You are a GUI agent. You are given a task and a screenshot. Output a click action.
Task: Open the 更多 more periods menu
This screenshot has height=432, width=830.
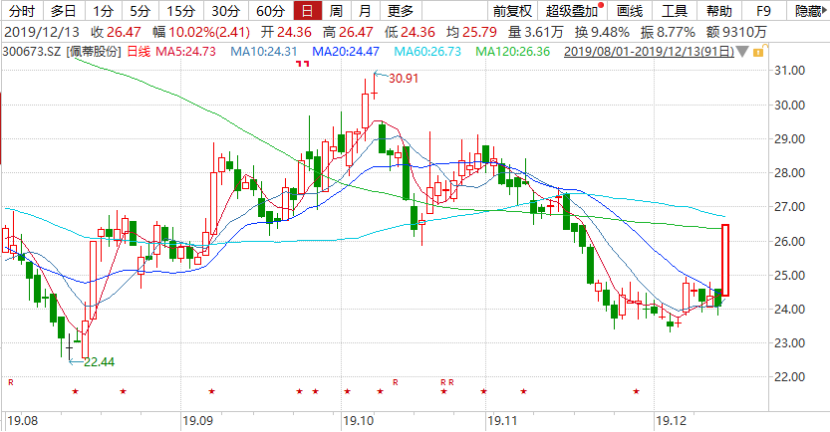(400, 11)
